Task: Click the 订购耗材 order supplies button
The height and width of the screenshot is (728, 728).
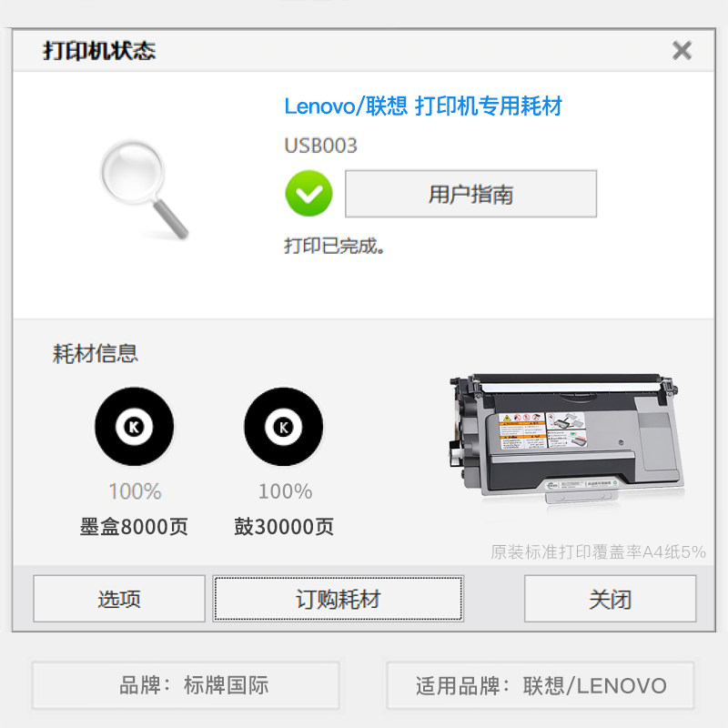Action: click(339, 599)
